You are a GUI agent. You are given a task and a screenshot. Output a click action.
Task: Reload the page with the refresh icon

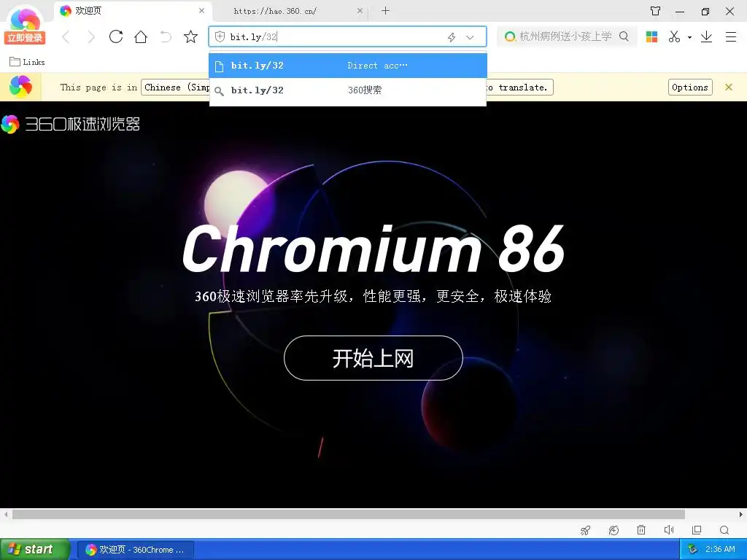116,36
